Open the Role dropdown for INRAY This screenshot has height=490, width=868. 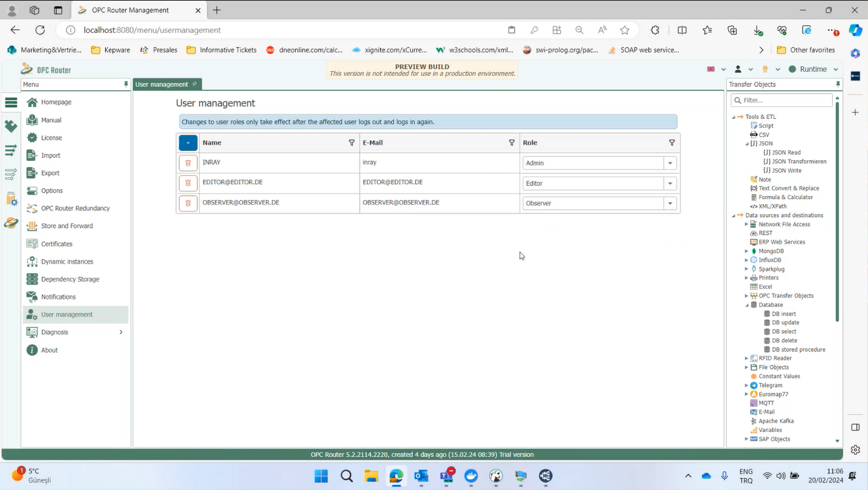[x=669, y=163]
